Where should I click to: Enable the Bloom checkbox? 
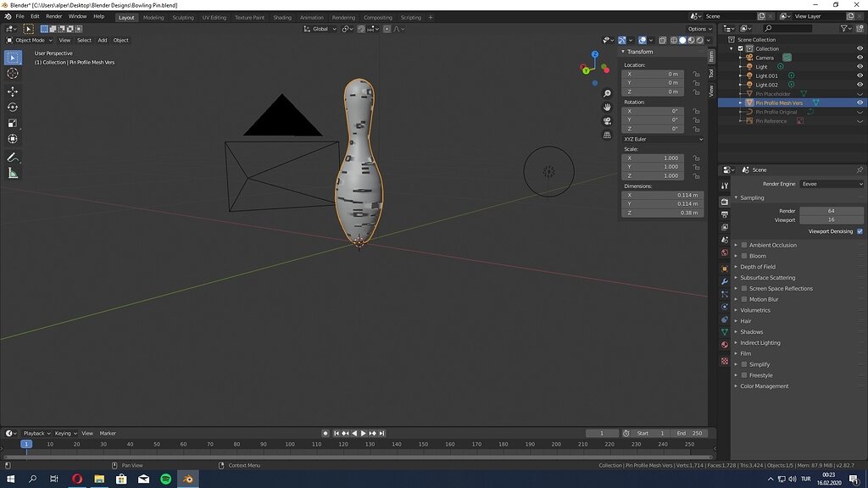coord(744,256)
